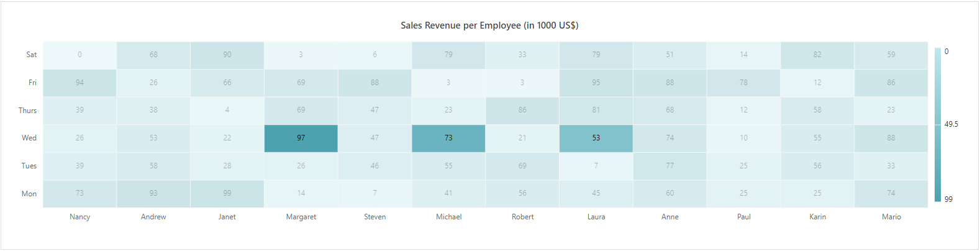Viewport: 980px width, 251px height.
Task: Select Robert's Thursday cell with value 86
Action: (522, 110)
